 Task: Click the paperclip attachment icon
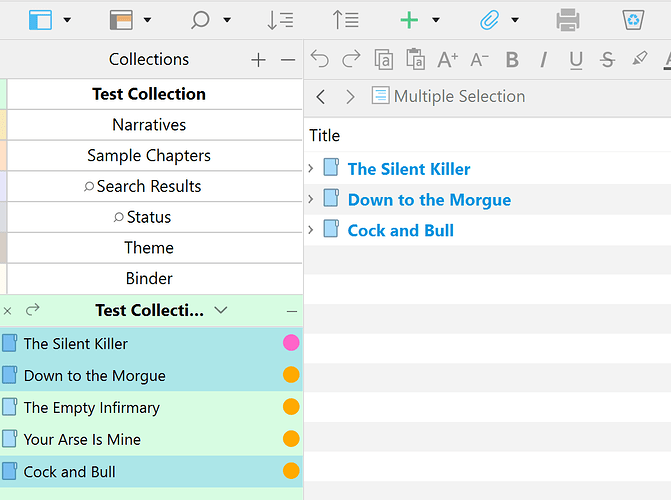coord(489,19)
